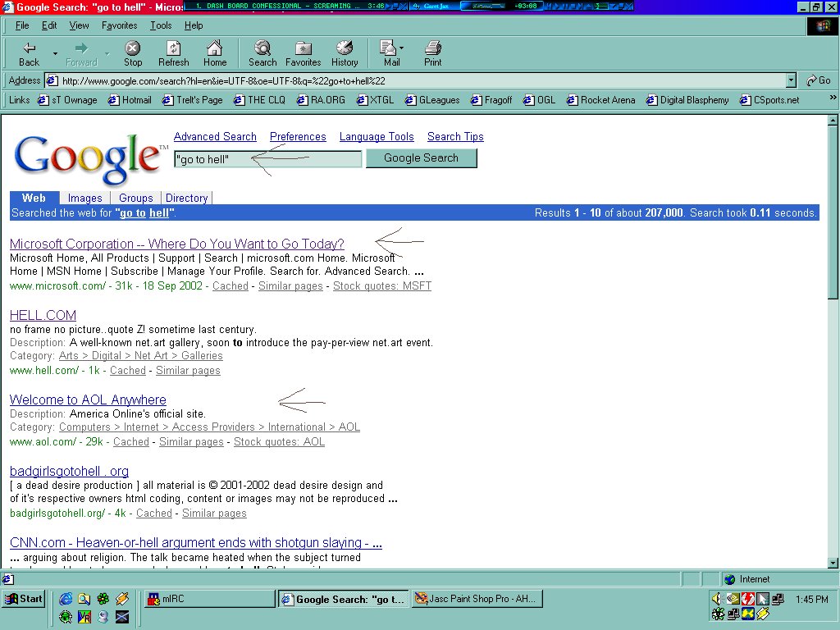Go to the Home page icon
Screen dimensions: 840x630
coord(215,53)
